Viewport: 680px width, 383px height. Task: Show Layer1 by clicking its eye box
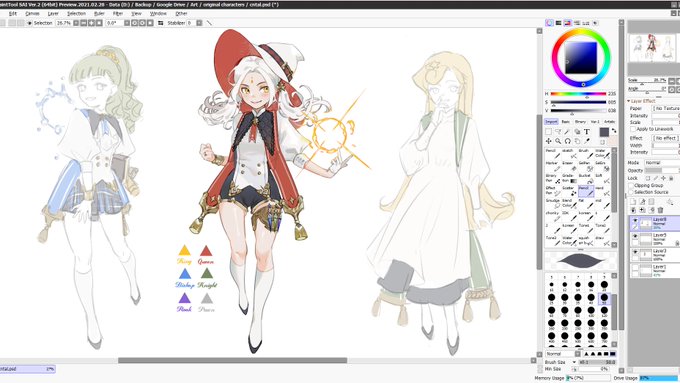click(635, 268)
